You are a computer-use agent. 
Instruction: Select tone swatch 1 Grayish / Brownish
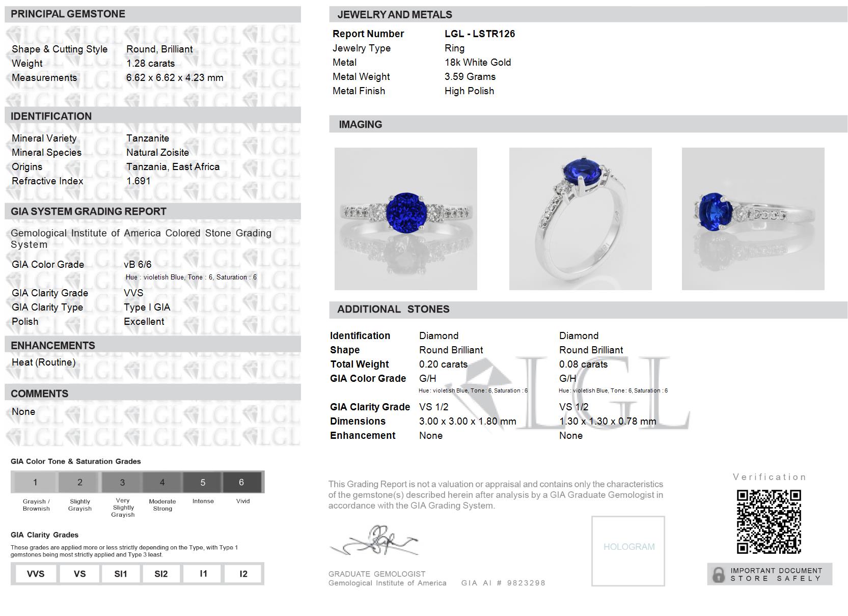35,482
